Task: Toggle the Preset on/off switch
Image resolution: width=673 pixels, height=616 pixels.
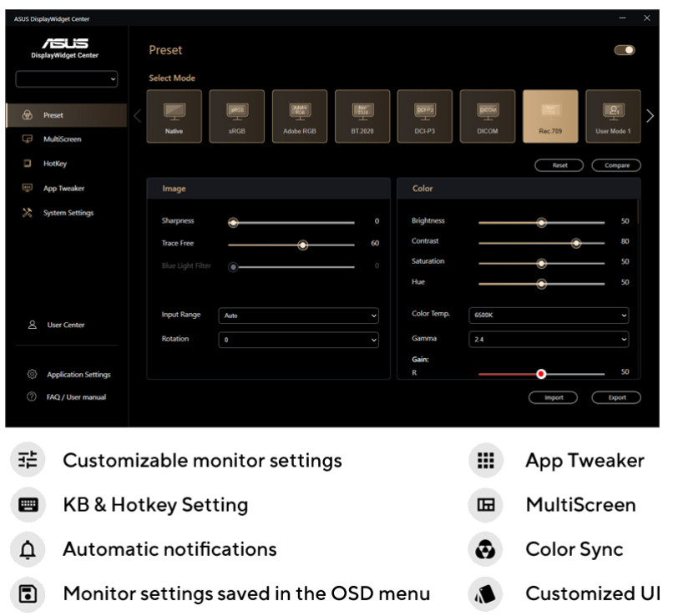Action: (x=625, y=50)
